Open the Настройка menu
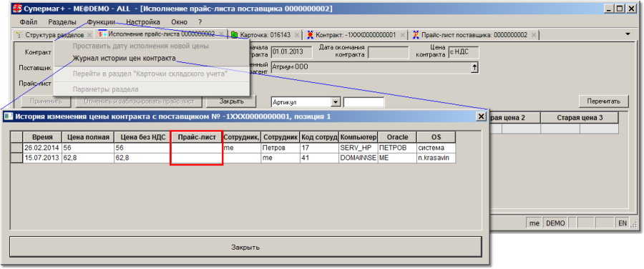This screenshot has width=644, height=269. pyautogui.click(x=143, y=22)
